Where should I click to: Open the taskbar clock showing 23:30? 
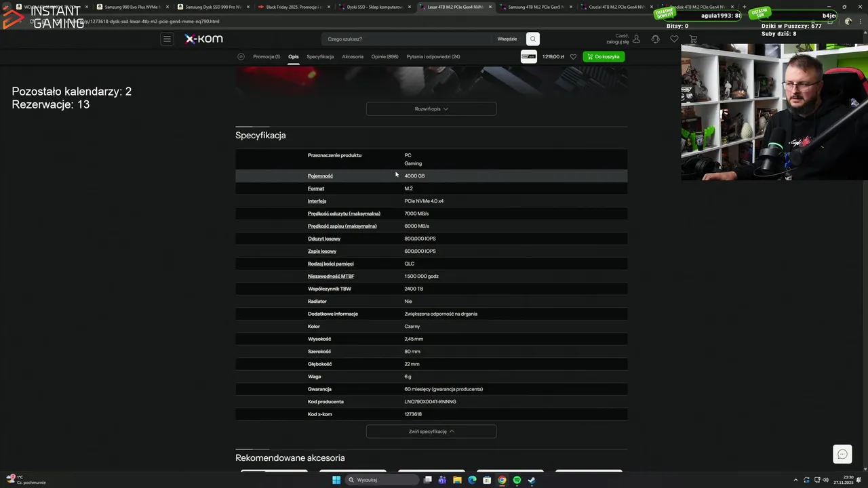point(844,480)
